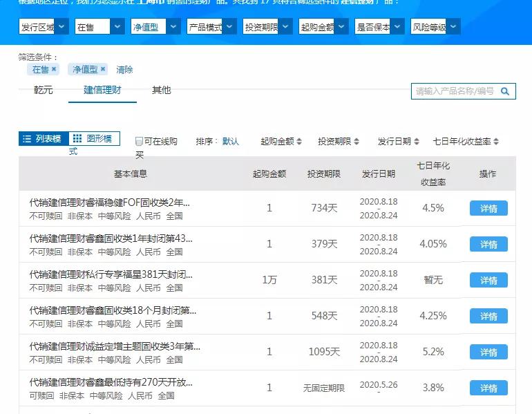The image size is (532, 414).
Task: Click the product name search field
Action: [455, 91]
